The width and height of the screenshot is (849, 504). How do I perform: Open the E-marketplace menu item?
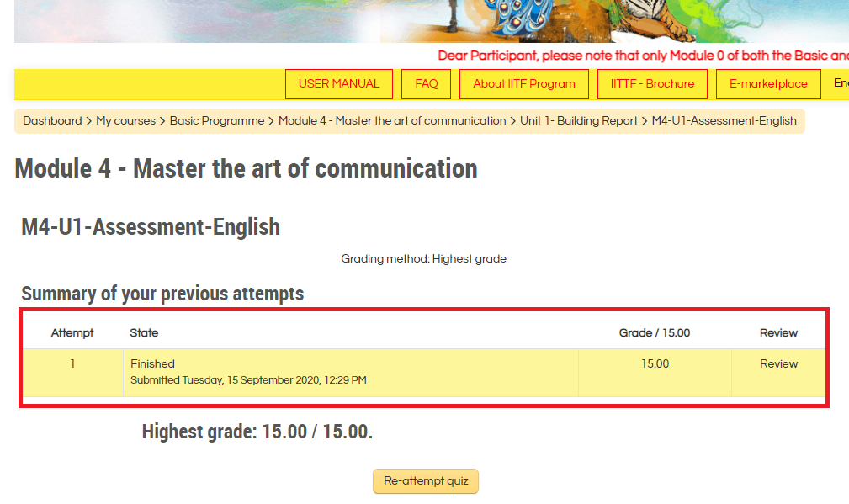(x=768, y=84)
